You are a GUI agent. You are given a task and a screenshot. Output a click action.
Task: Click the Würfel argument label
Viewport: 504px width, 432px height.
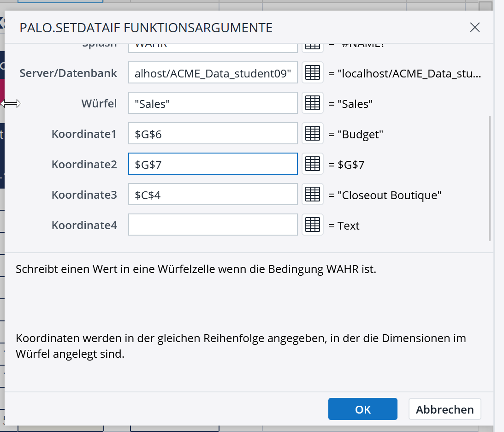tap(99, 104)
